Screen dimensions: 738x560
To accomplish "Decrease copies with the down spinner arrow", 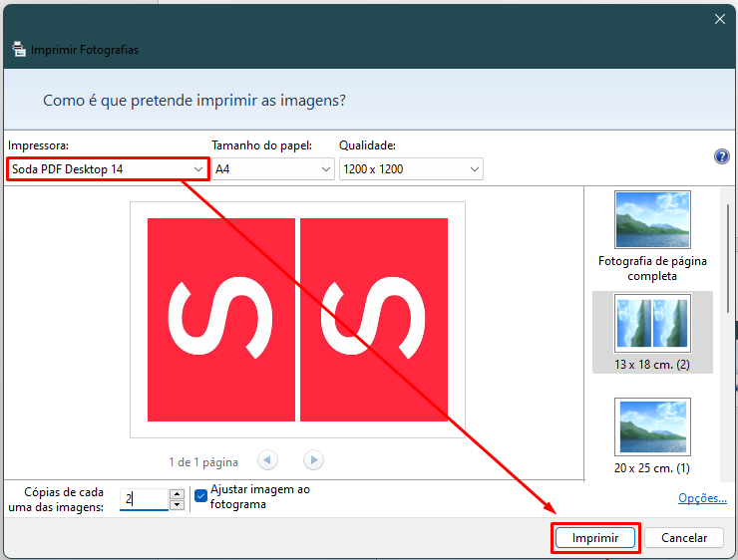I will (177, 505).
